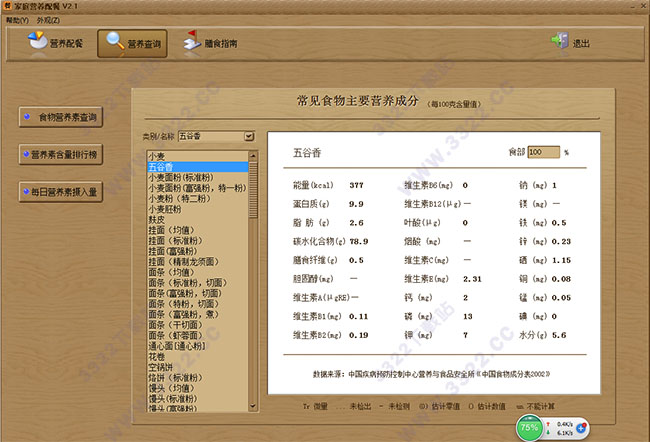The image size is (650, 442).
Task: Select the 营养查询 magnifier toolbar button
Action: [133, 44]
